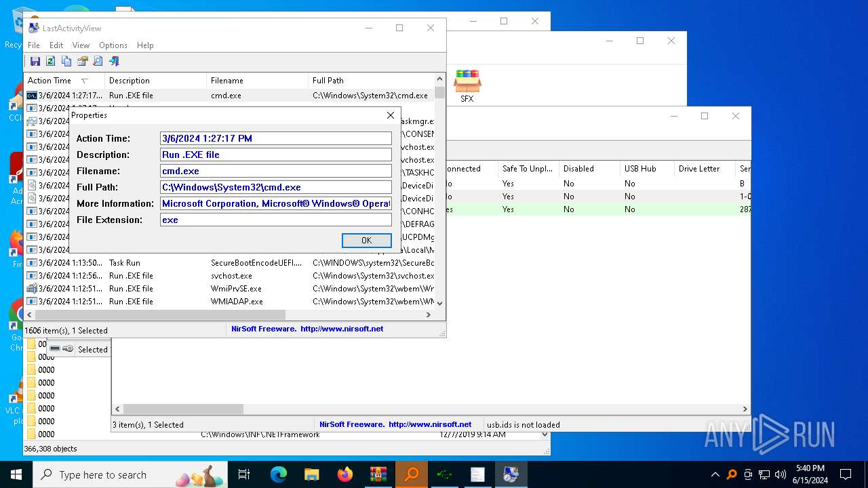Click the File Extension field showing exe
The width and height of the screenshot is (868, 488).
(276, 220)
